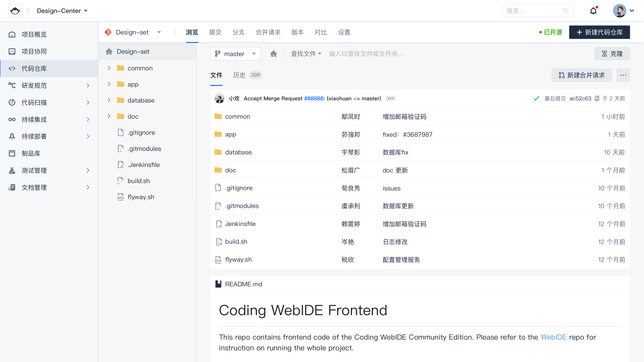Expand the database folder tree node
Screen dimensions: 644x362
(109, 100)
